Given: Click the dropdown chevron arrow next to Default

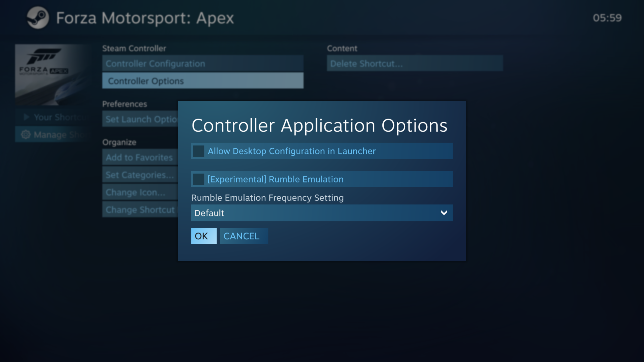Looking at the screenshot, I should 444,213.
